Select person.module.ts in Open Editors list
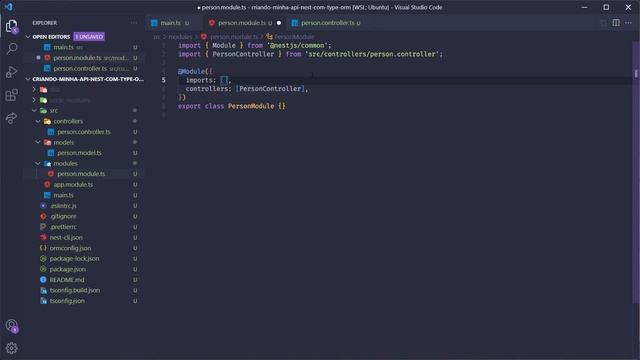The height and width of the screenshot is (360, 640). (83, 58)
